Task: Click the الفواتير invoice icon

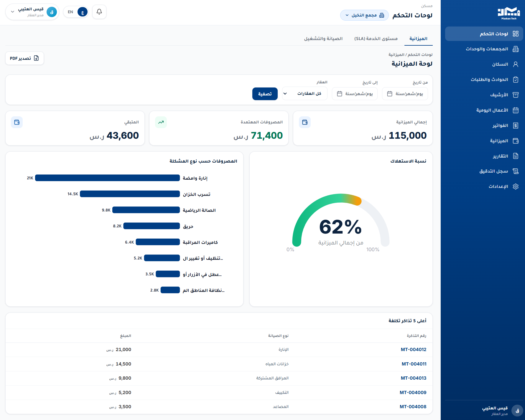Action: coord(516,125)
